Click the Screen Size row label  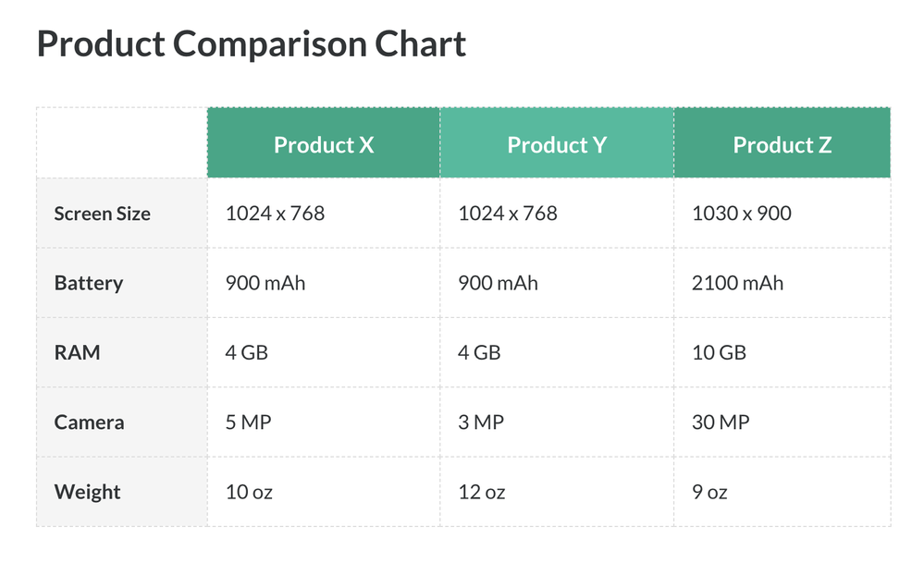coord(102,214)
